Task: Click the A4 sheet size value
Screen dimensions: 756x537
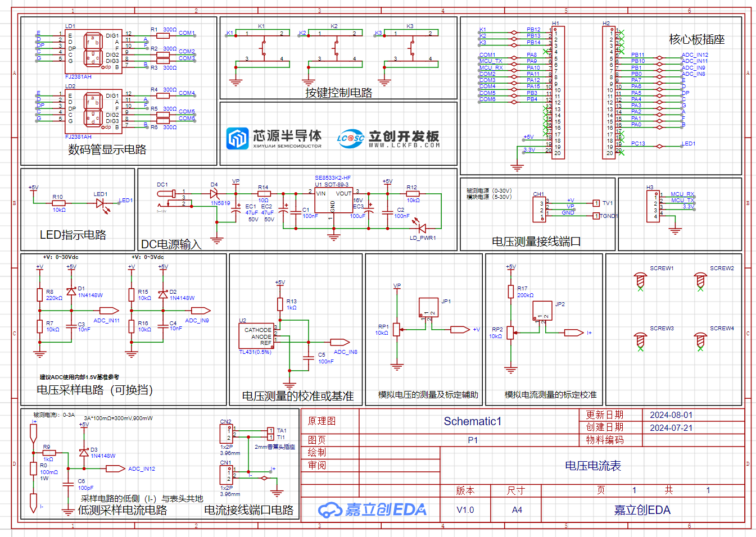Action: pyautogui.click(x=517, y=510)
